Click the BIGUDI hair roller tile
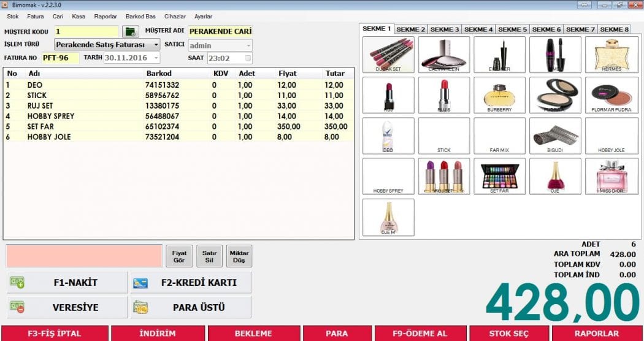 point(555,136)
